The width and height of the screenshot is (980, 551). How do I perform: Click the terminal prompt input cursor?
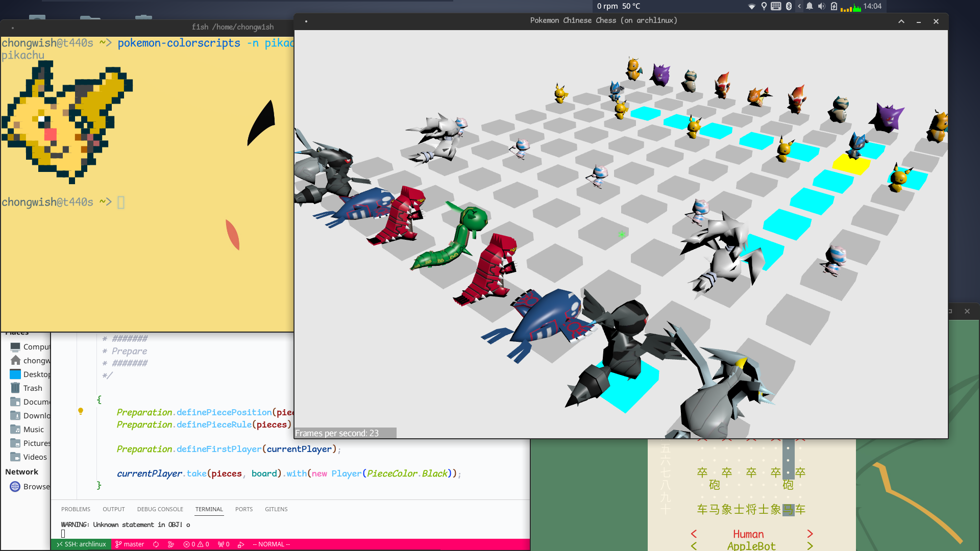pyautogui.click(x=121, y=203)
